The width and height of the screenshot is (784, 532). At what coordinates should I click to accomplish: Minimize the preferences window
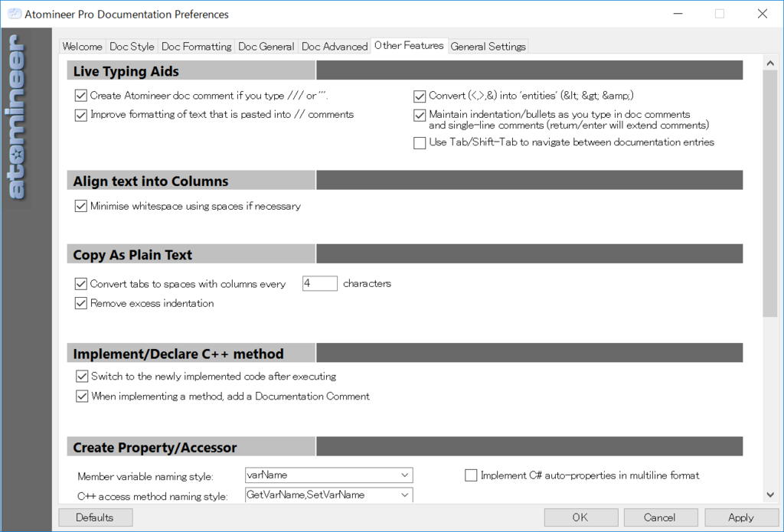coord(678,14)
